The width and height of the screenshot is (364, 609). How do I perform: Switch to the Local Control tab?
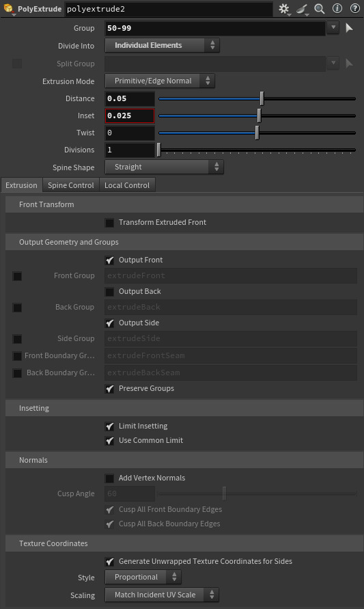click(127, 185)
